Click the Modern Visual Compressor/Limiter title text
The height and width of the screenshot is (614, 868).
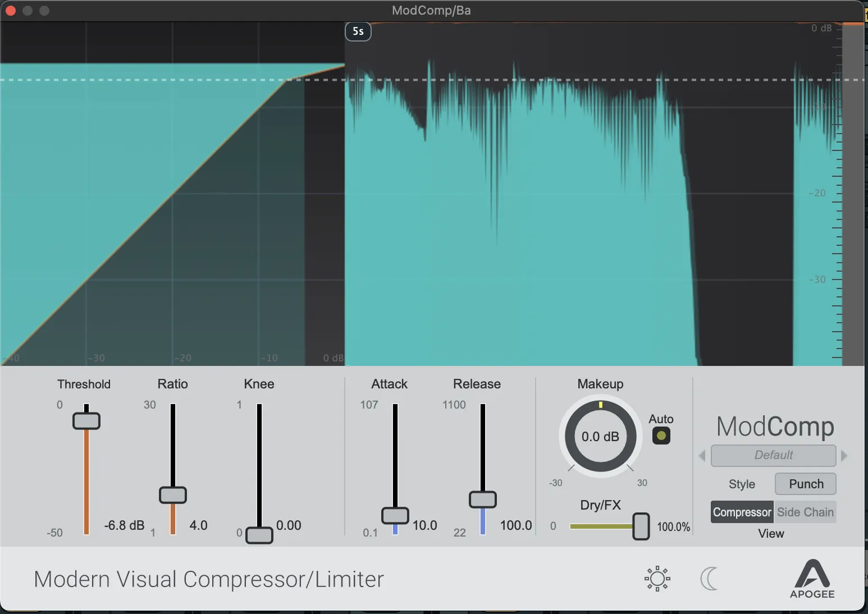coord(209,579)
